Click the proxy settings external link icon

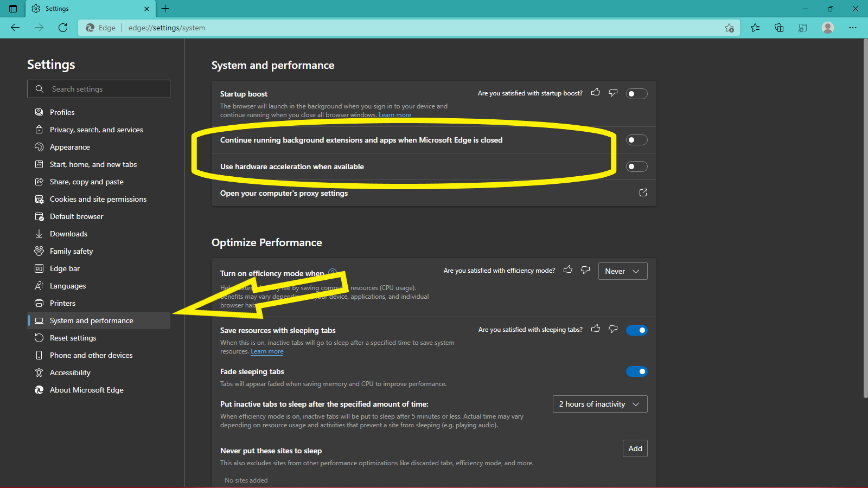click(x=643, y=192)
